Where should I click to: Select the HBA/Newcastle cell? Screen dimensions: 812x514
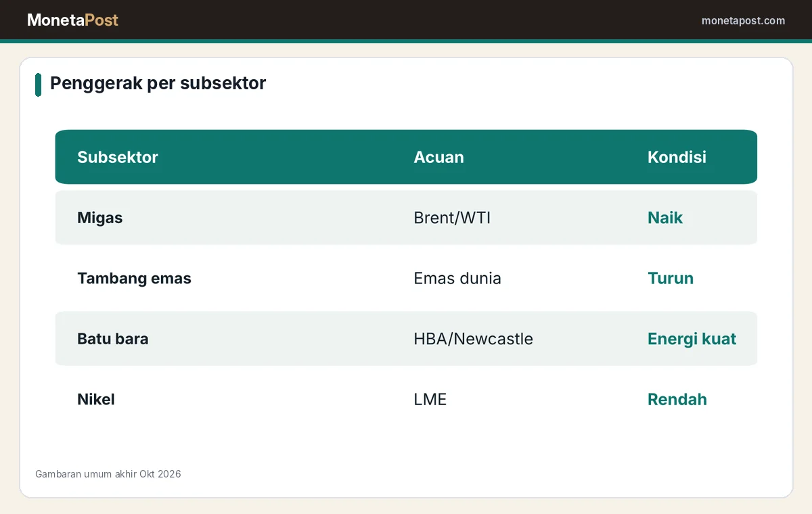pos(473,339)
